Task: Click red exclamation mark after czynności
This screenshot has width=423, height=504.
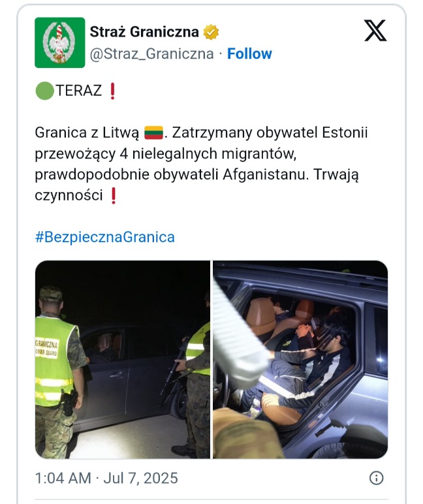Action: (113, 196)
